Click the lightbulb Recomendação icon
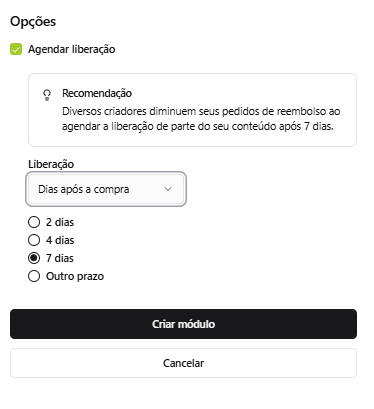 coord(47,95)
